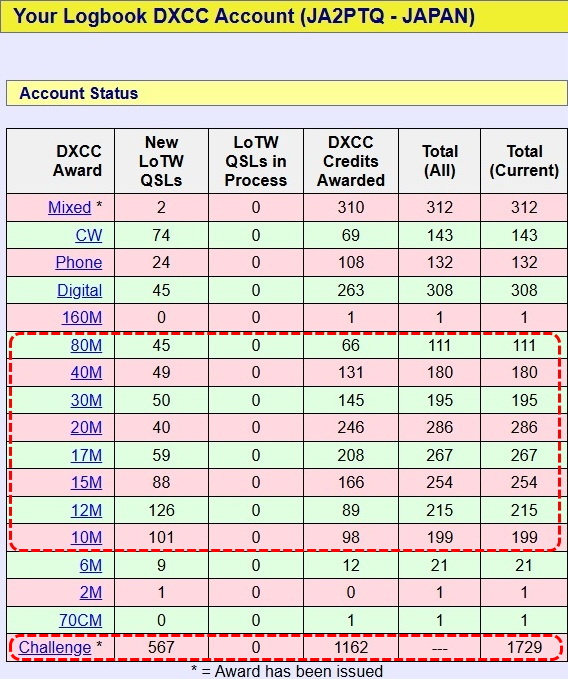Select the 88 New QSLs cell in 15M row
The width and height of the screenshot is (568, 679).
tap(161, 482)
